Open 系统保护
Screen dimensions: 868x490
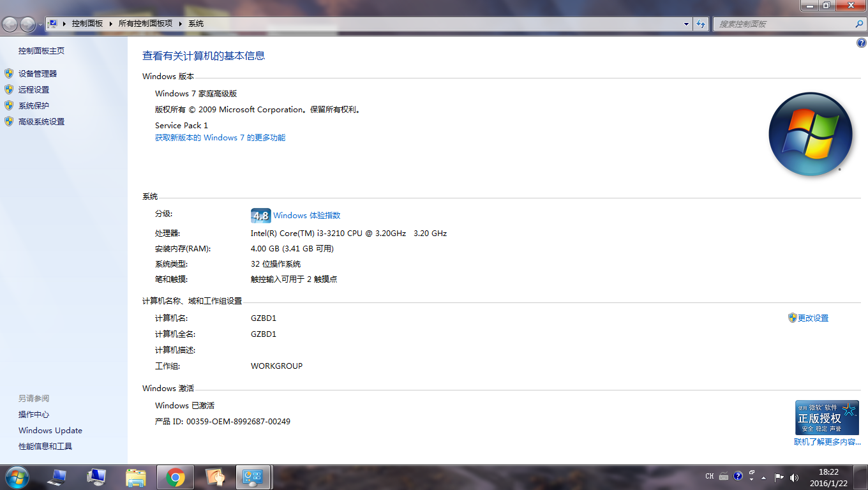pos(34,106)
